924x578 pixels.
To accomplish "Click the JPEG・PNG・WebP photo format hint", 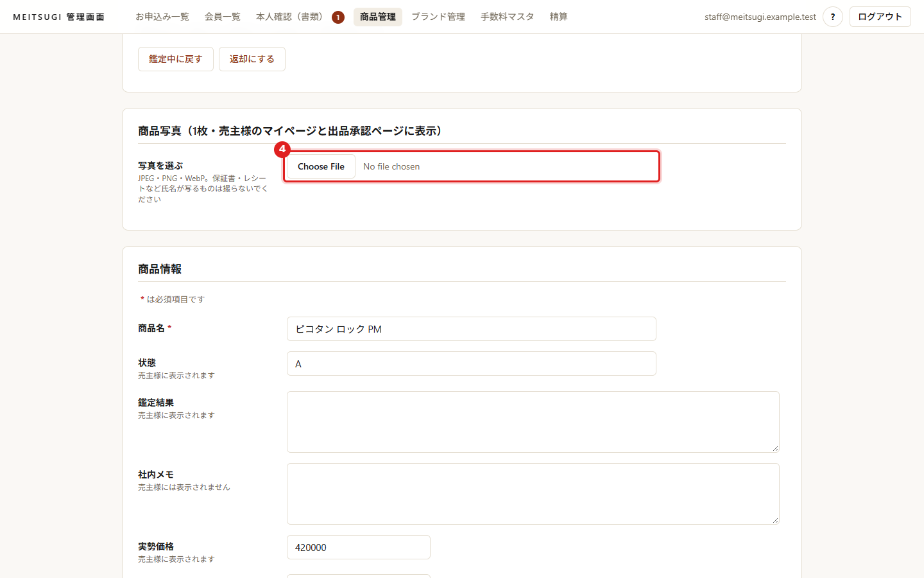I will 203,189.
